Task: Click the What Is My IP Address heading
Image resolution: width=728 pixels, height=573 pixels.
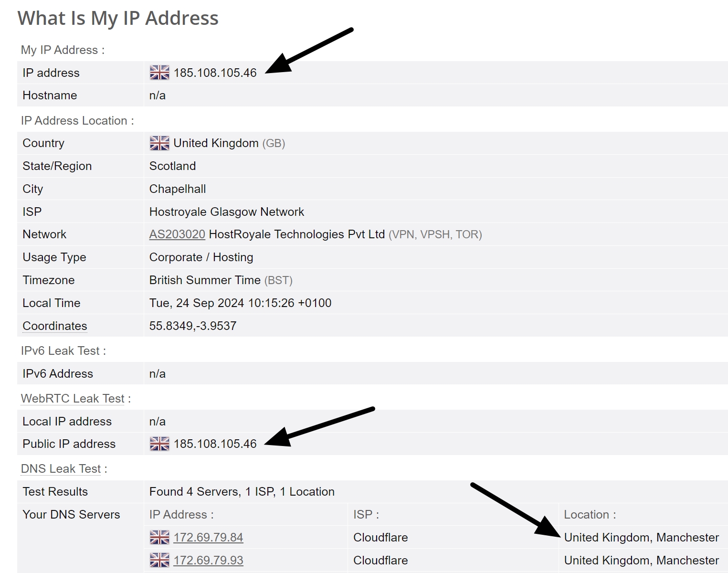Action: (118, 18)
